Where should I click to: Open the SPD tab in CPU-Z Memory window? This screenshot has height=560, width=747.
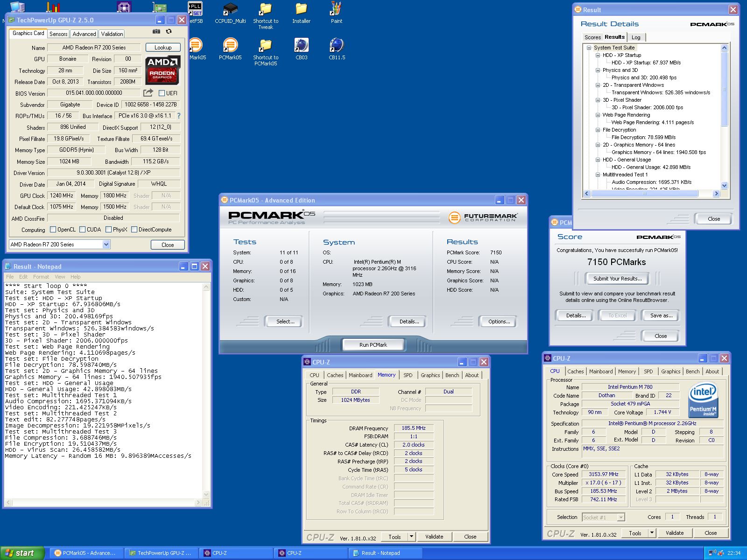pos(408,375)
